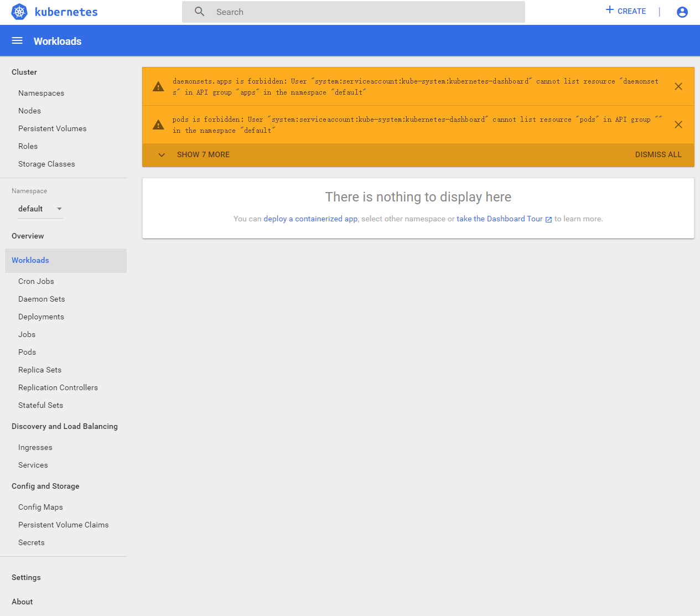Open Pods in the sidebar
Image resolution: width=700 pixels, height=616 pixels.
[x=27, y=352]
